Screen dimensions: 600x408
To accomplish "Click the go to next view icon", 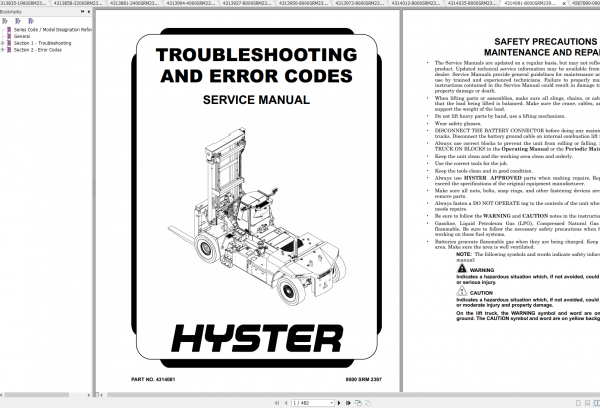I will coord(368,403).
